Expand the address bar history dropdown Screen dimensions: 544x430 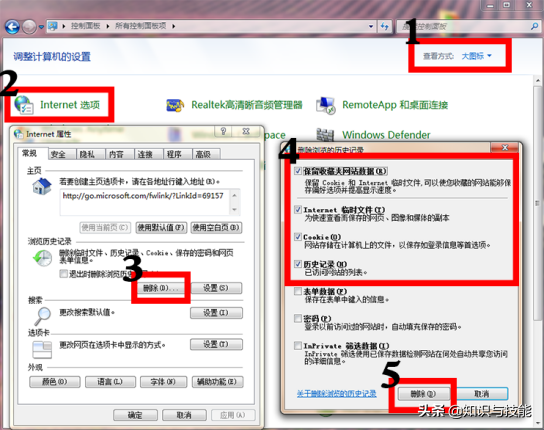371,26
